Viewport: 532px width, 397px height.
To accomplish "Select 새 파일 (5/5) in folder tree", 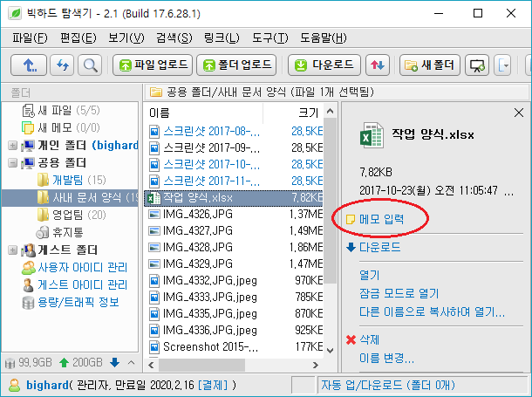I will [x=61, y=110].
